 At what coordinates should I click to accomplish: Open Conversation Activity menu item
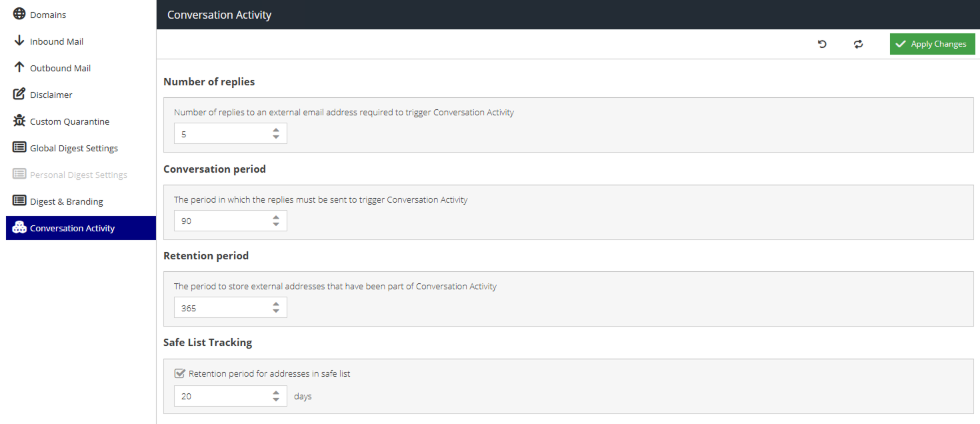pos(72,228)
